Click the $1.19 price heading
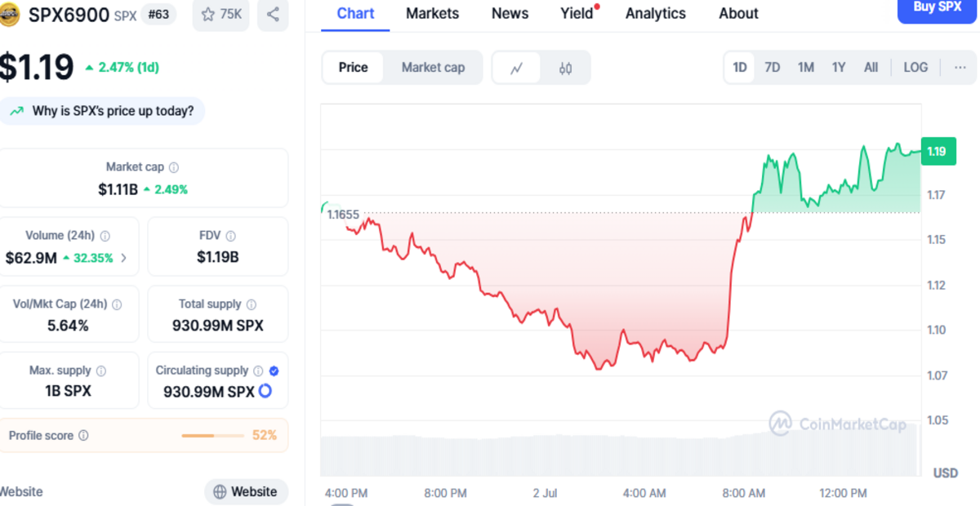The image size is (980, 506). (x=37, y=68)
